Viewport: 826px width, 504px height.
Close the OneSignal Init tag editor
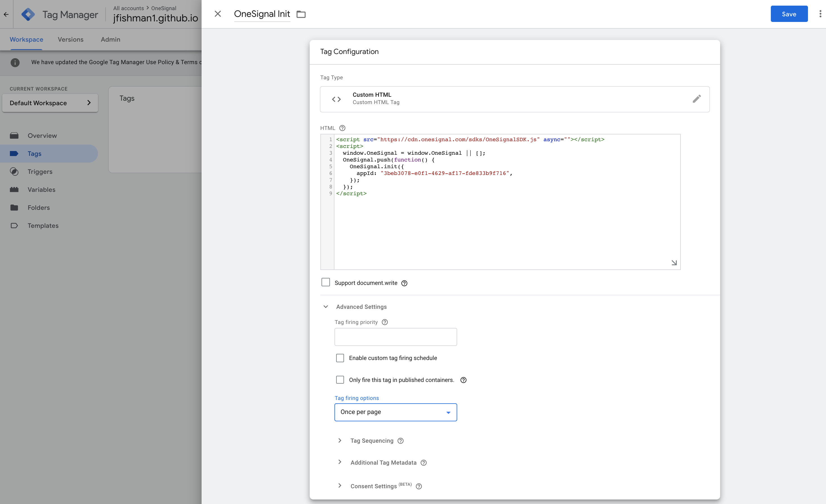[x=218, y=14]
